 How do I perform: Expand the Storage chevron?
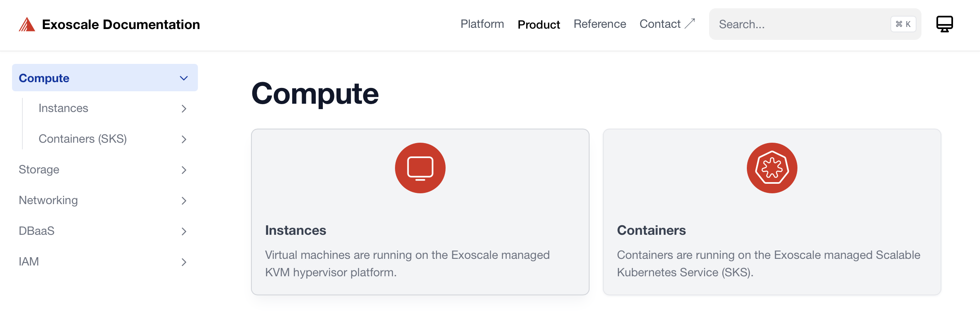click(x=184, y=170)
